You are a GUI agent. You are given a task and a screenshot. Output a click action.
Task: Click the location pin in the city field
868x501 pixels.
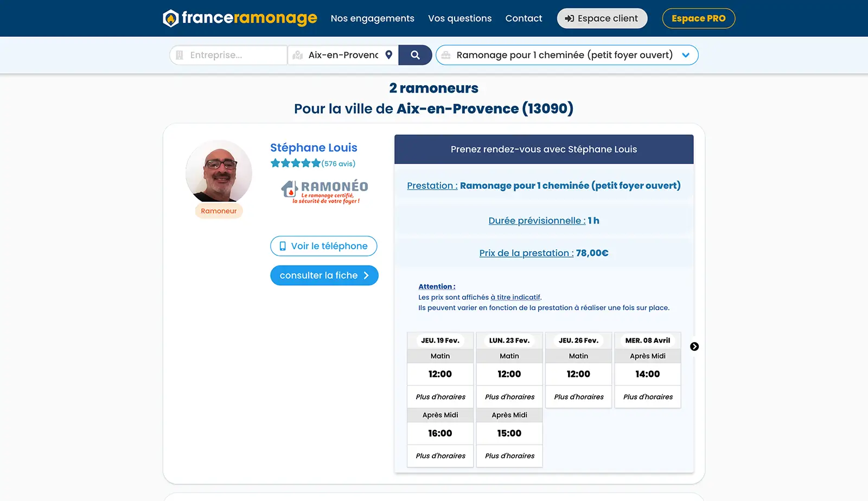pos(388,55)
